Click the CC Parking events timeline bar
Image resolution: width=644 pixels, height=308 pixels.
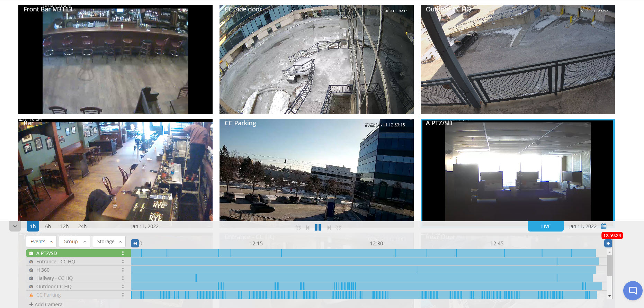tap(364, 295)
